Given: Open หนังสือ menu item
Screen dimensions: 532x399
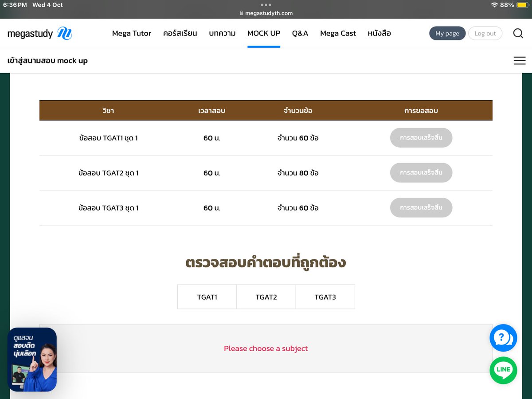Looking at the screenshot, I should pos(379,33).
